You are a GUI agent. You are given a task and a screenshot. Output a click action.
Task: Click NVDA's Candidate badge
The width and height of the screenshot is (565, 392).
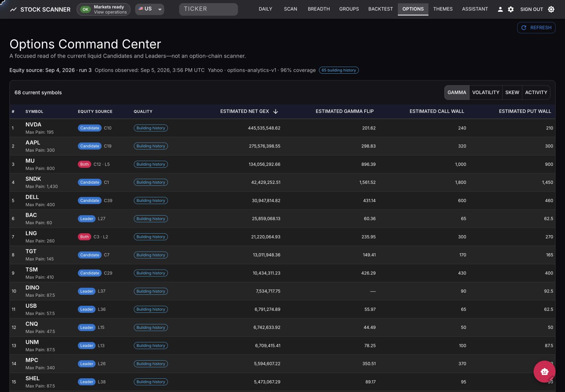(x=90, y=128)
